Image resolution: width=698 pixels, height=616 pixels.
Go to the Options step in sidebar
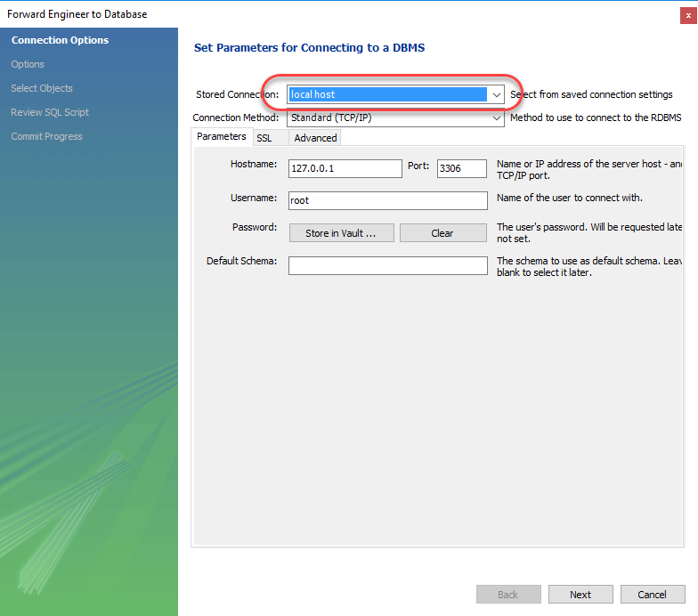pos(28,64)
